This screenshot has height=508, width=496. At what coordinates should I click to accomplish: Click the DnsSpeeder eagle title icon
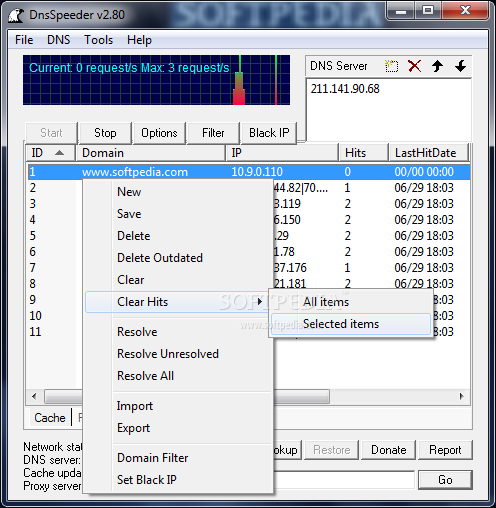[16, 15]
